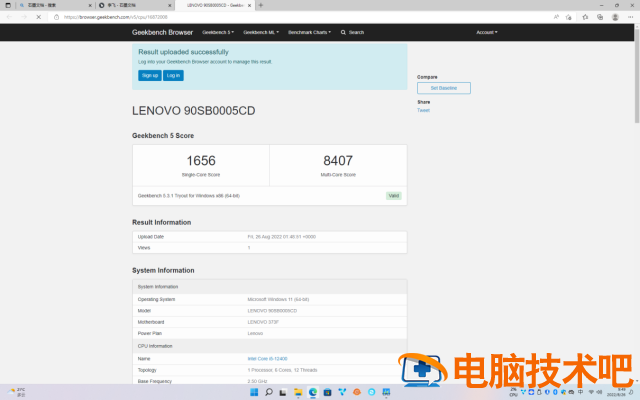Switch to the second browser tab
Screen dimensions: 640x400
click(135, 5)
